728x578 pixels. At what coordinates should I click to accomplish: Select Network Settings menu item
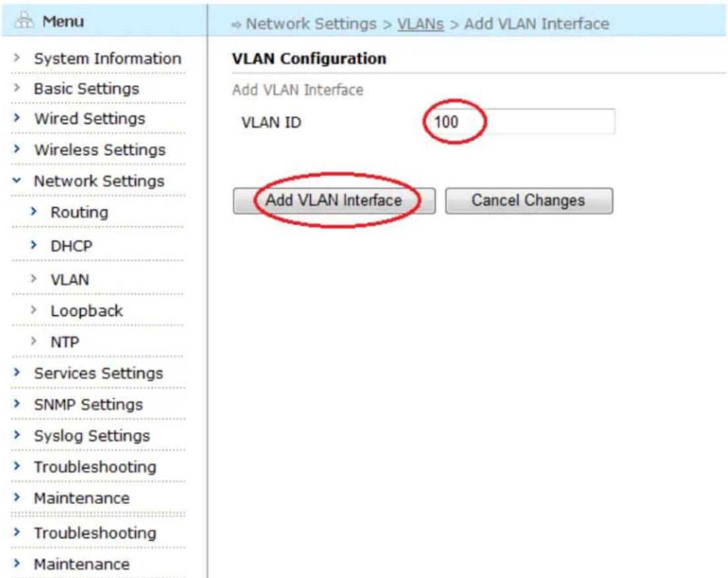[x=100, y=181]
